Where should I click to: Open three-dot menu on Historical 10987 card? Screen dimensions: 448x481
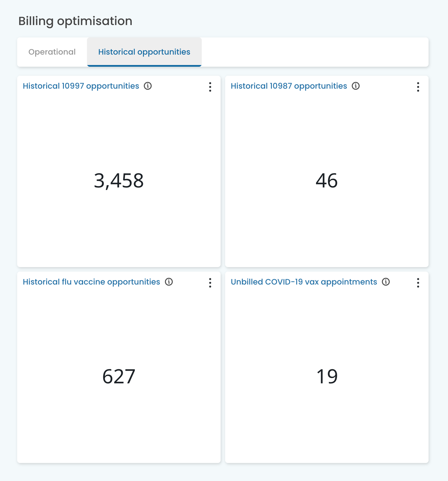(418, 87)
